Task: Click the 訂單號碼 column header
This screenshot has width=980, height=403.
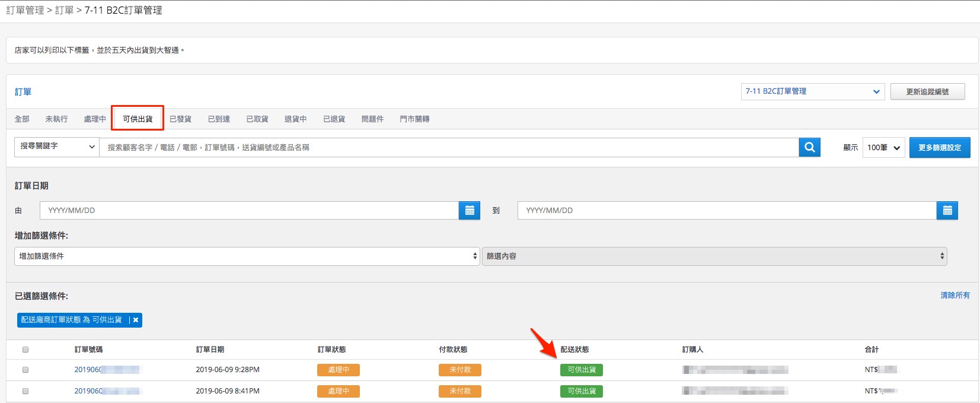Action: (x=89, y=350)
